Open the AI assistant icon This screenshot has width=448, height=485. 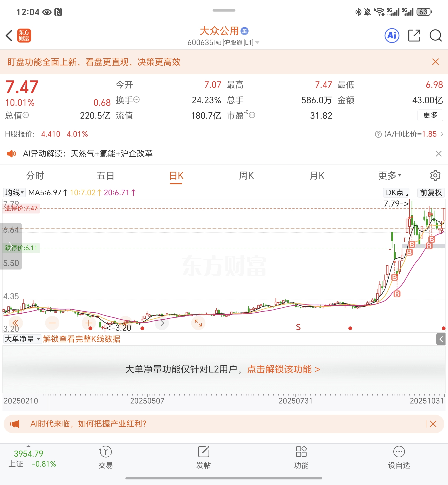click(x=392, y=36)
